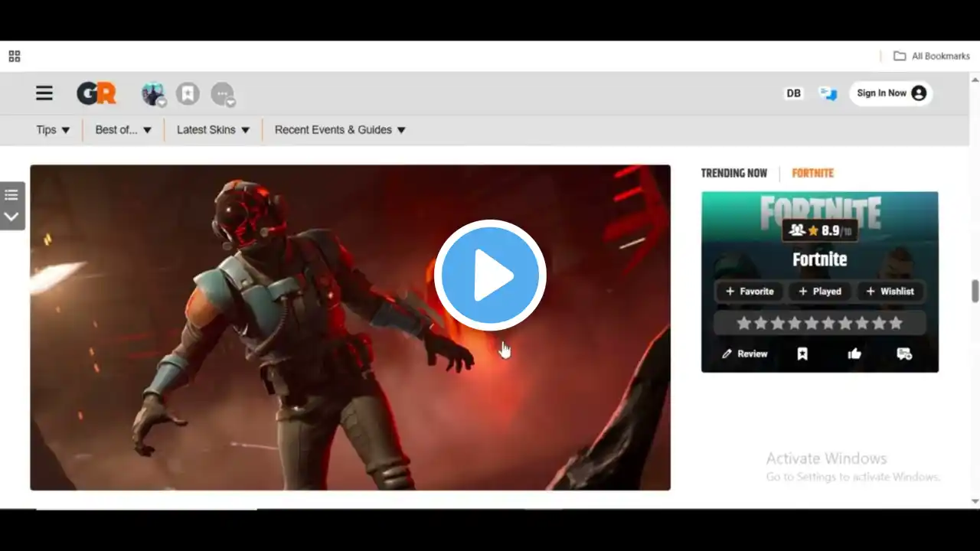
Task: Bookmark Fortnite on the game card
Action: coord(802,354)
